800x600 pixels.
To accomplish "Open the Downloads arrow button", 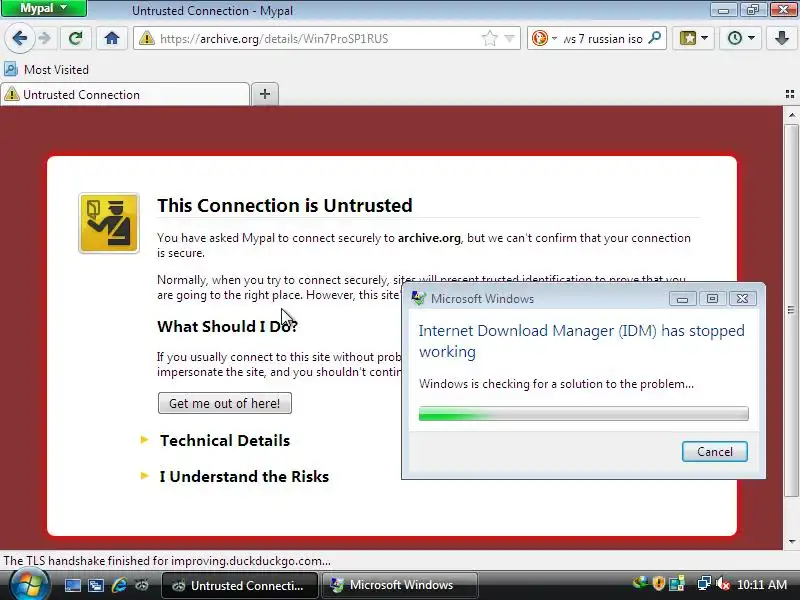I will pos(782,38).
